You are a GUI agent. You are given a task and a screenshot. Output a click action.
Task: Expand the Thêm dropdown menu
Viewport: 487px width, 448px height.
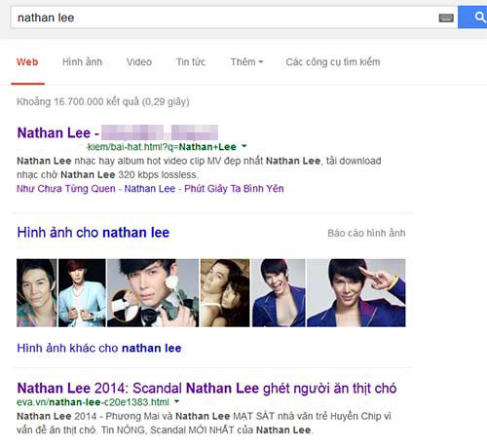point(246,61)
